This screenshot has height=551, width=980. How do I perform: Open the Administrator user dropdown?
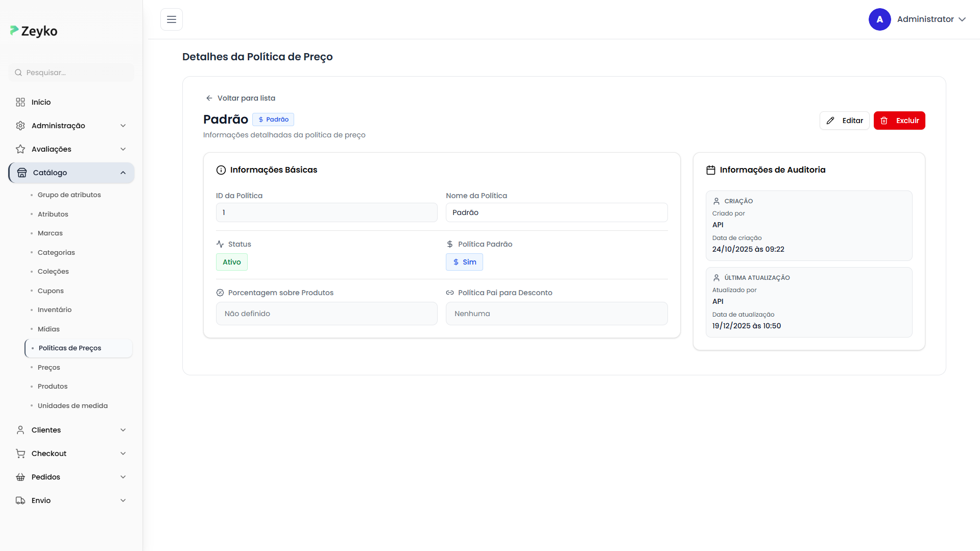(931, 19)
